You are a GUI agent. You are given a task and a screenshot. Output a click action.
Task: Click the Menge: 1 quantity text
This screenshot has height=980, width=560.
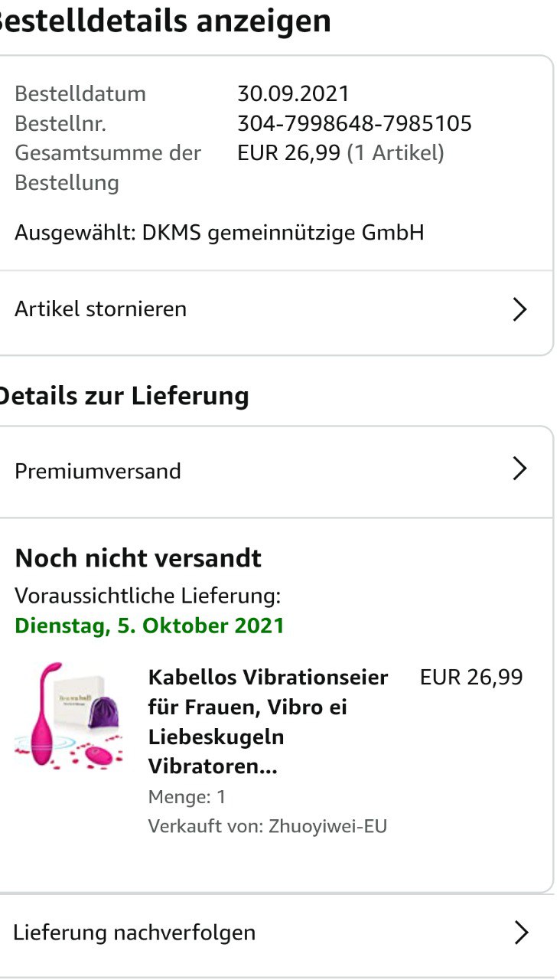[187, 797]
